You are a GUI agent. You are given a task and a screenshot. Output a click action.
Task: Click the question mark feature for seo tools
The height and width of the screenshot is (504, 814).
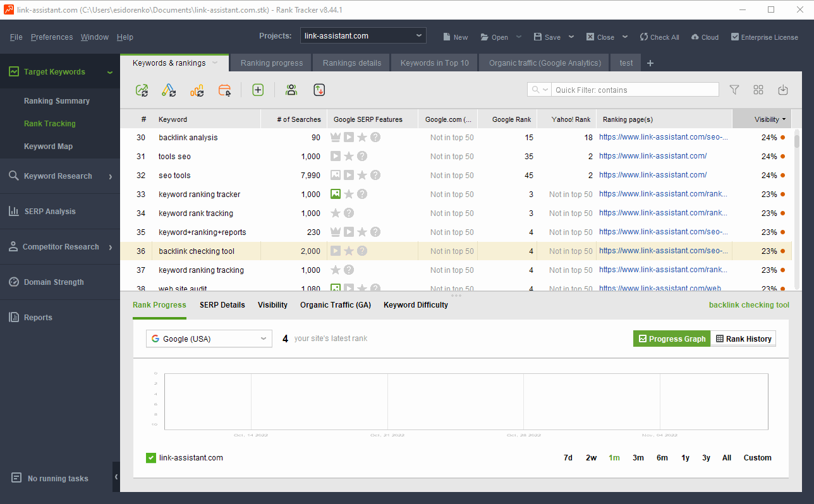pos(375,176)
